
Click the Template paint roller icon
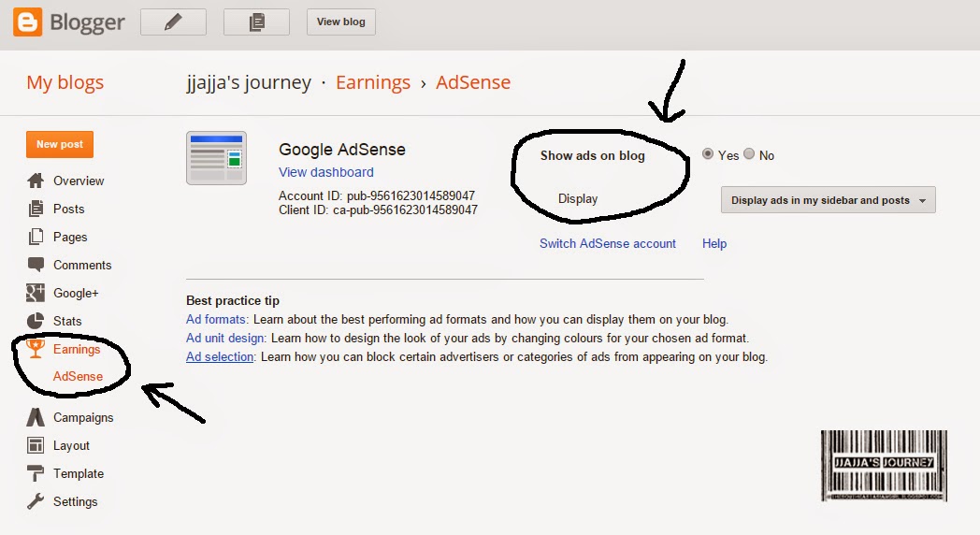tap(36, 473)
